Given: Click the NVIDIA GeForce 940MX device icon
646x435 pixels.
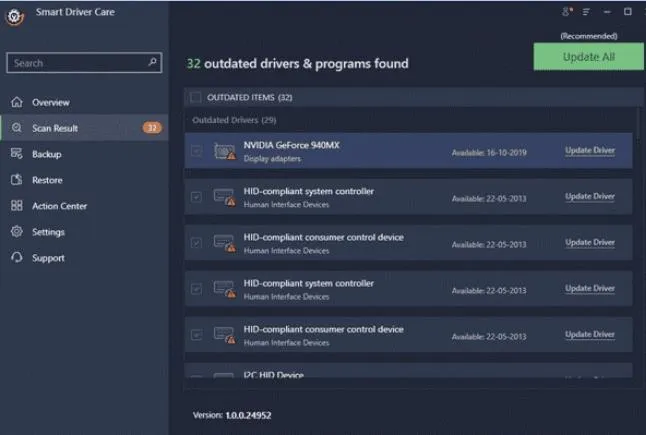Looking at the screenshot, I should coord(224,151).
